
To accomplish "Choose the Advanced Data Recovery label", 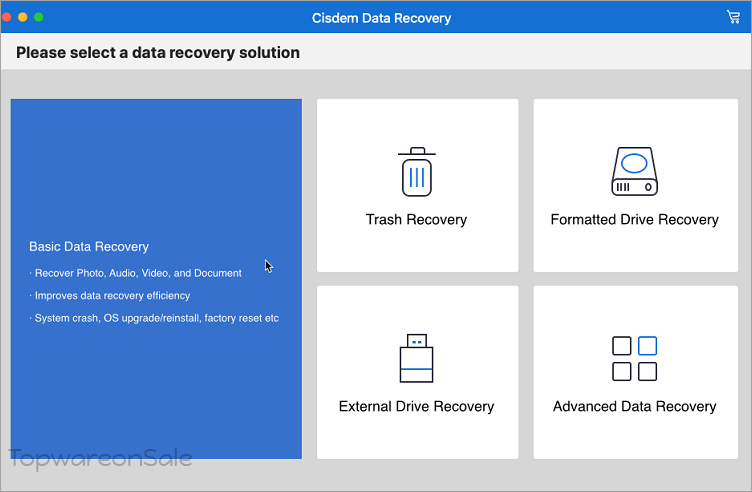I will click(634, 407).
